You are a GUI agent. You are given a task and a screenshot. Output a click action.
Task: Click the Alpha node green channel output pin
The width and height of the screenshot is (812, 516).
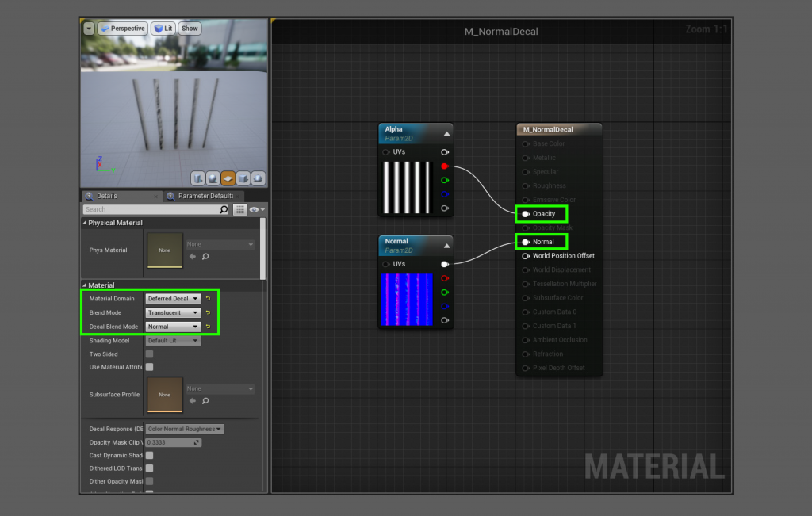pyautogui.click(x=444, y=180)
